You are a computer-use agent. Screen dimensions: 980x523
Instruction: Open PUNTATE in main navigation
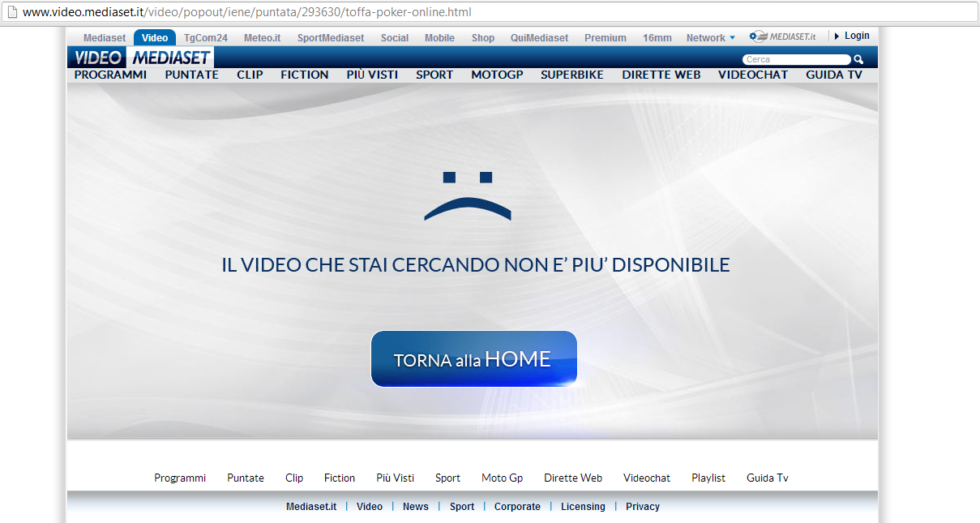click(x=191, y=75)
